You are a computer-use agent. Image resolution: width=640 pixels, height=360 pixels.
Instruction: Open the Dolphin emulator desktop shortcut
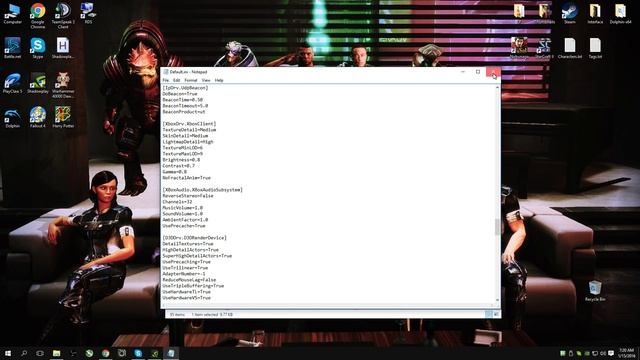pyautogui.click(x=12, y=118)
